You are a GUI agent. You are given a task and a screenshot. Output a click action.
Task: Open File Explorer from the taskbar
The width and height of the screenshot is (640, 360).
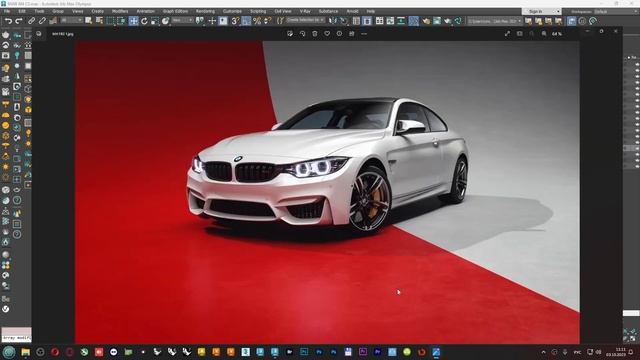tap(26, 352)
